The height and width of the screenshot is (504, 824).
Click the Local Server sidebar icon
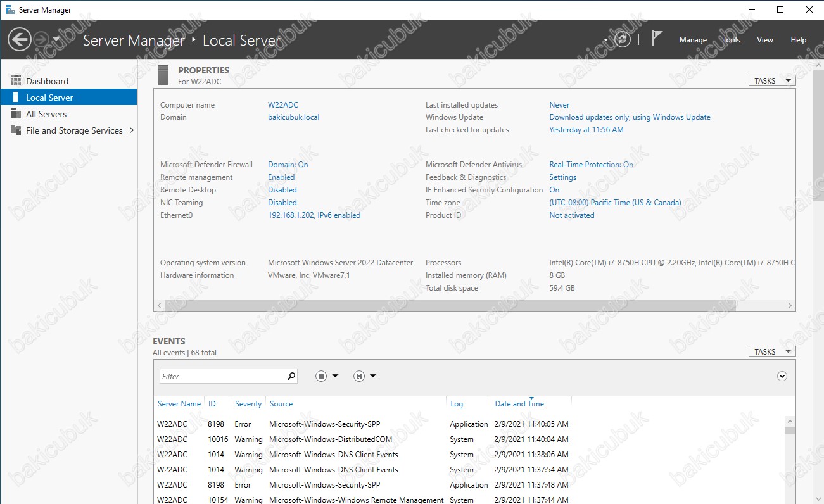pos(15,98)
